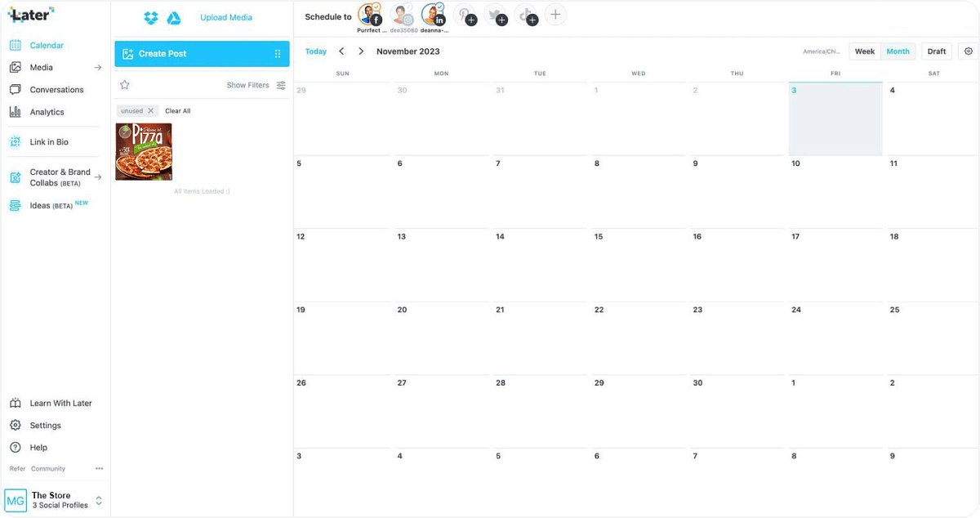
Task: Toggle the Facebook Purrfect profile selection
Action: (369, 15)
